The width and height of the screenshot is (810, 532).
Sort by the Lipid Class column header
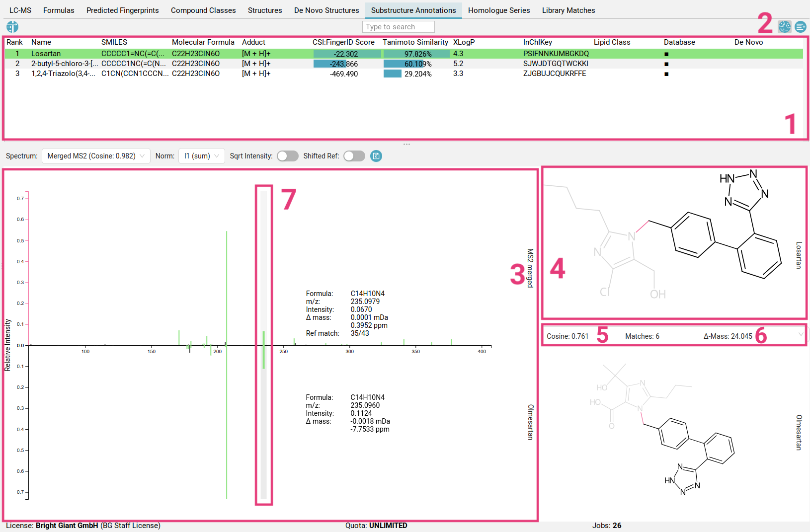[x=612, y=42]
